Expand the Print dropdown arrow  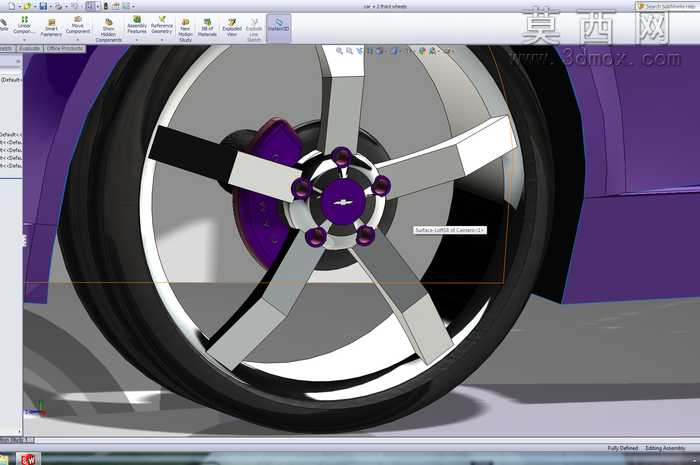click(66, 7)
